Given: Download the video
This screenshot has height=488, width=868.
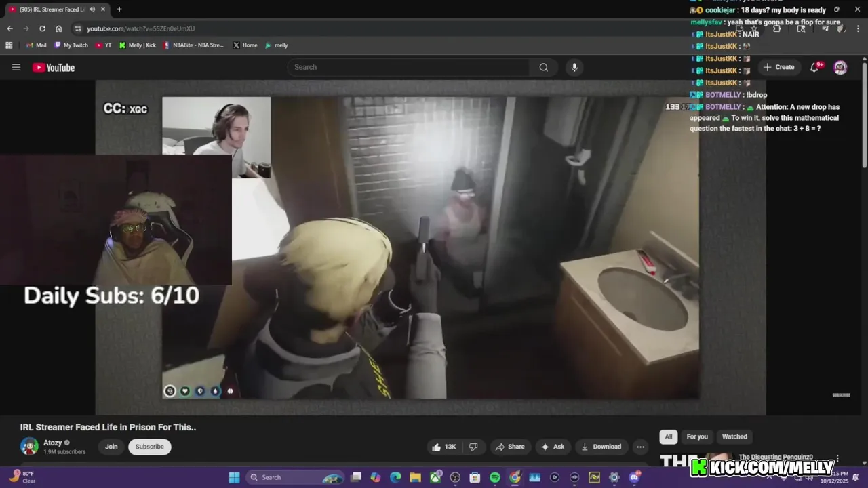Looking at the screenshot, I should [x=601, y=447].
